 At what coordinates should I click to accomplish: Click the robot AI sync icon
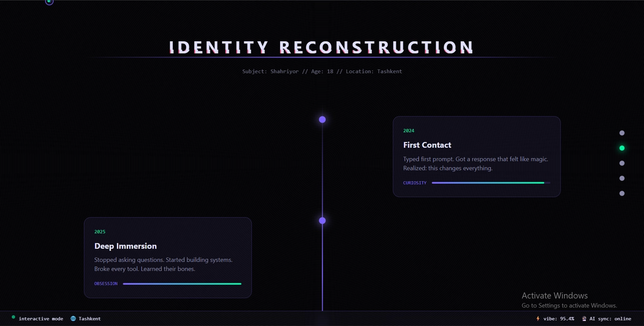coord(584,318)
